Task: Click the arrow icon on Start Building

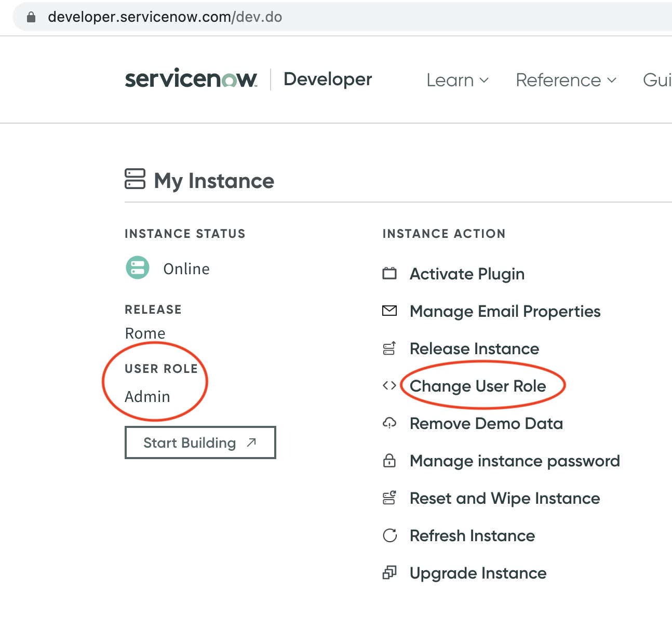Action: pyautogui.click(x=252, y=442)
